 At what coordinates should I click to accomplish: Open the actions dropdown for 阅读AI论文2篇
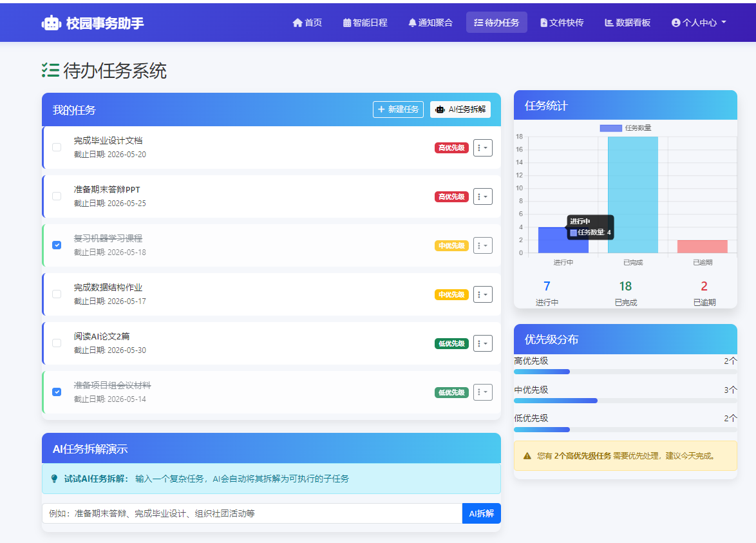point(483,343)
